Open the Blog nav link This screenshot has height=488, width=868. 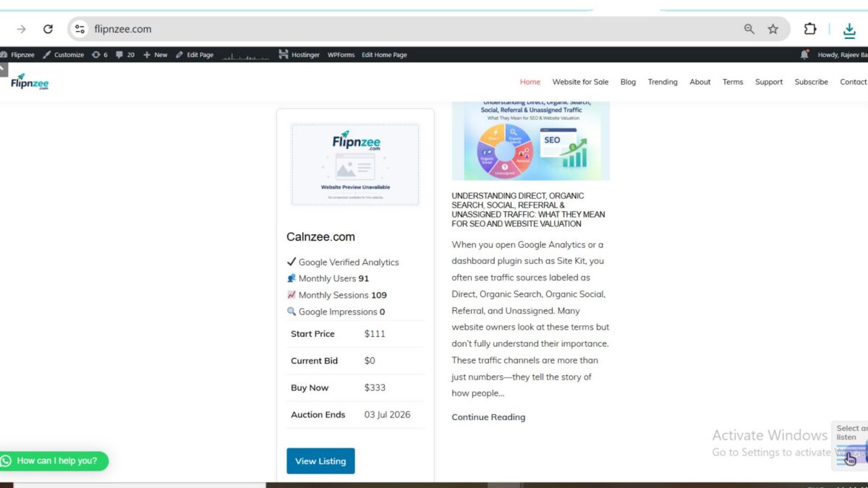[x=628, y=82]
